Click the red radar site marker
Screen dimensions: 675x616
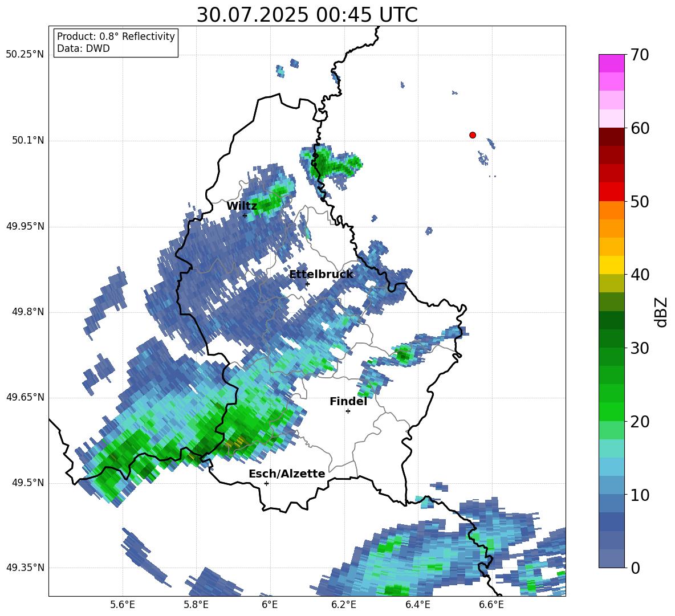pyautogui.click(x=472, y=135)
